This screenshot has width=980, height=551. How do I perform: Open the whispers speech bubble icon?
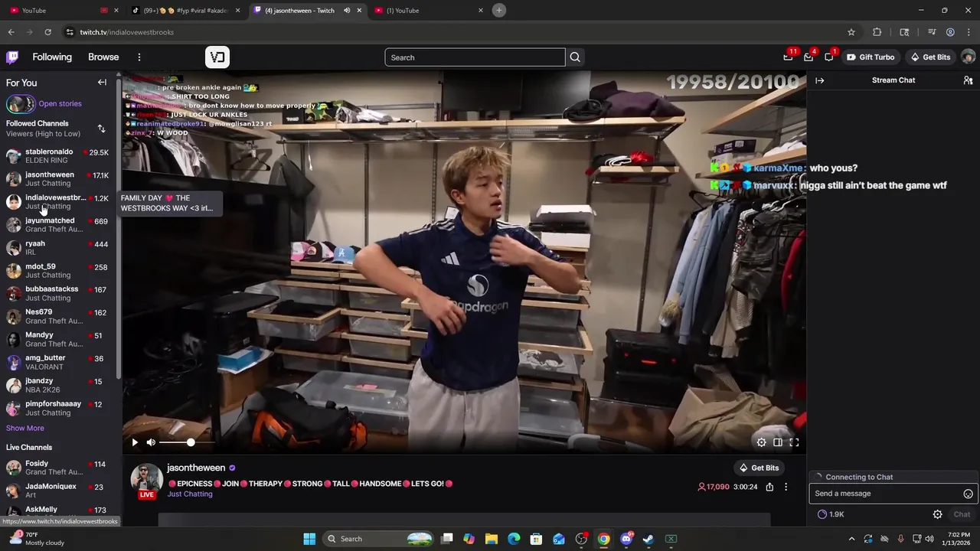(x=829, y=57)
